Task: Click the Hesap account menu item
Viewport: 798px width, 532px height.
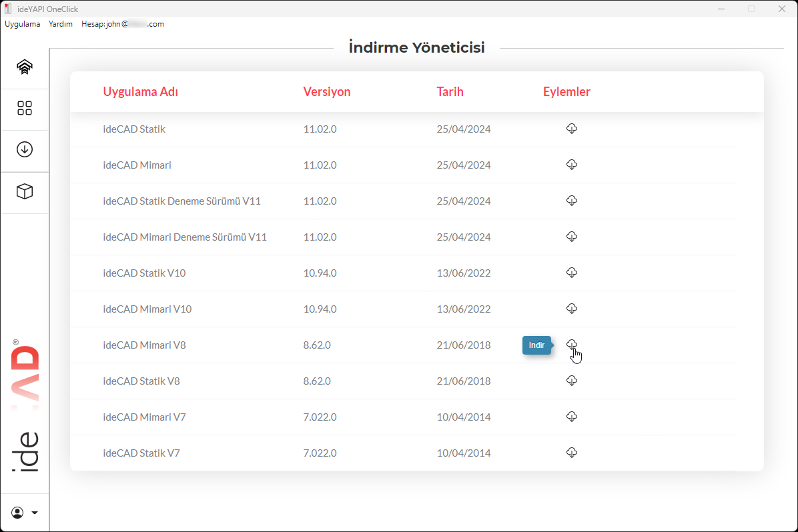Action: click(122, 24)
